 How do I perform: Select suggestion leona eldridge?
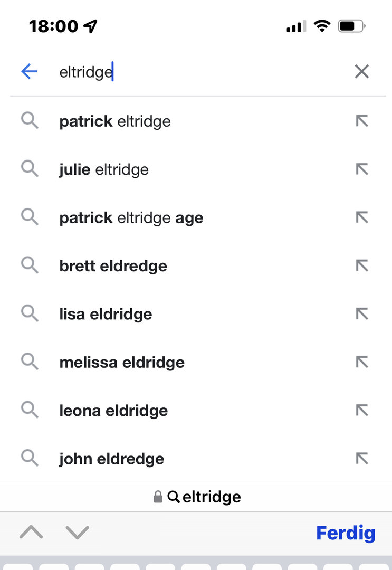[113, 411]
